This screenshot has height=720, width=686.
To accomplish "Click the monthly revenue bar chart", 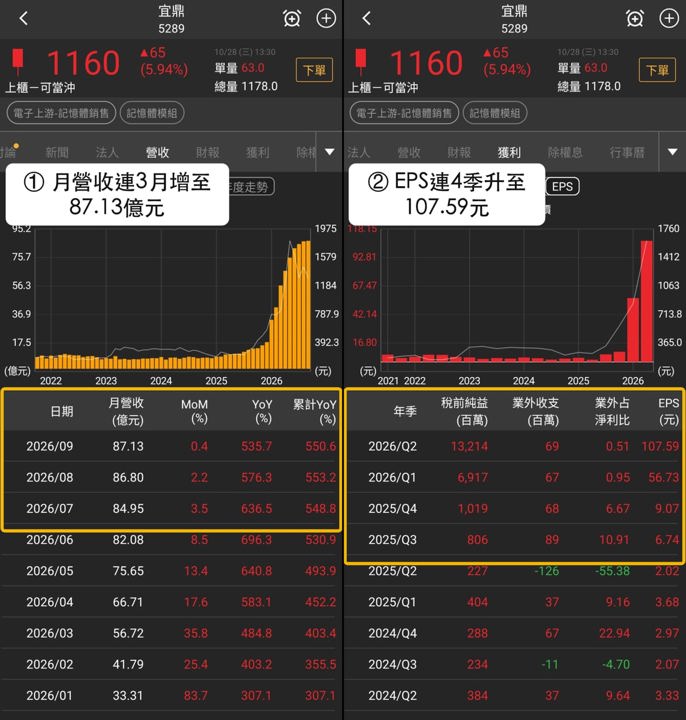I will coord(173,299).
